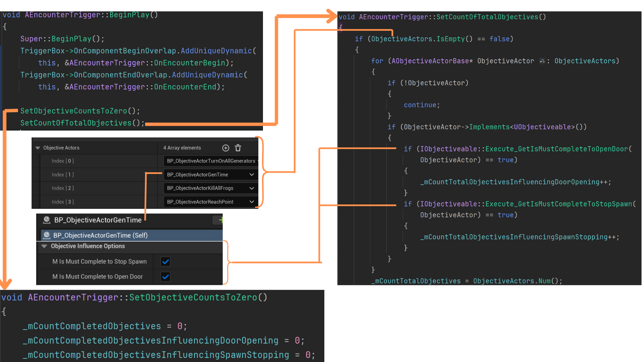This screenshot has height=362, width=644.
Task: Uncheck M Is Must Complete to Open Door
Action: (165, 277)
